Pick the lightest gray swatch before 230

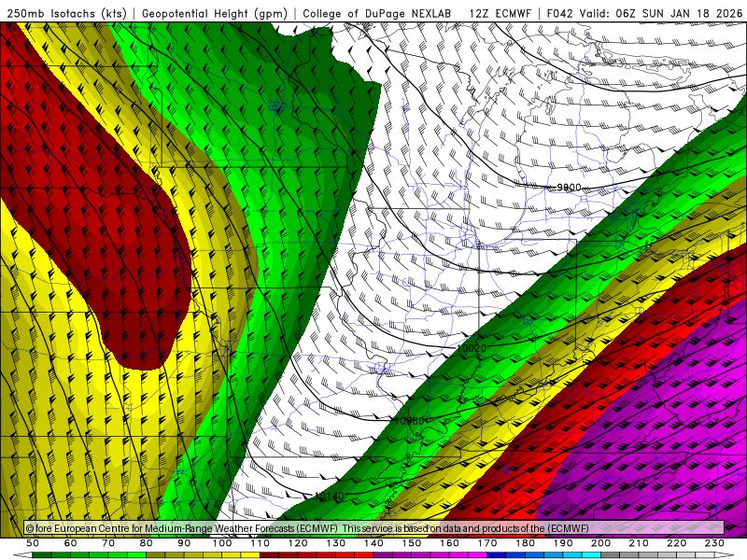point(705,555)
